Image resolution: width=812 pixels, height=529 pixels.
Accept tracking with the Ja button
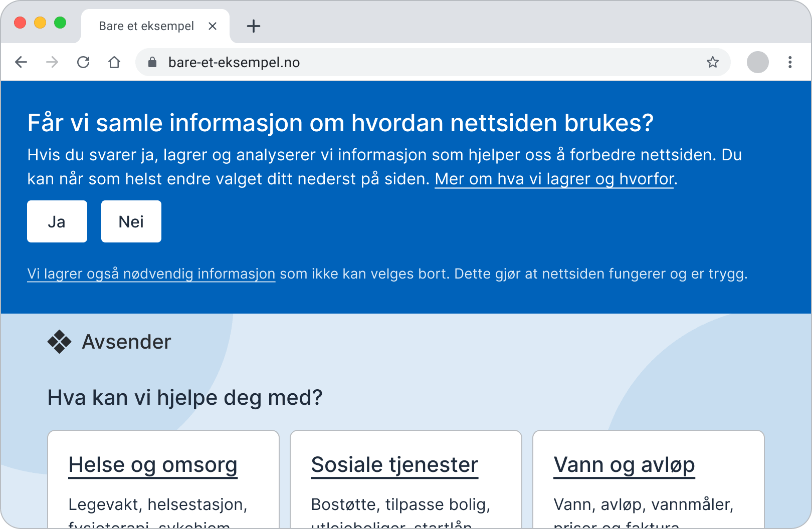[x=57, y=221]
